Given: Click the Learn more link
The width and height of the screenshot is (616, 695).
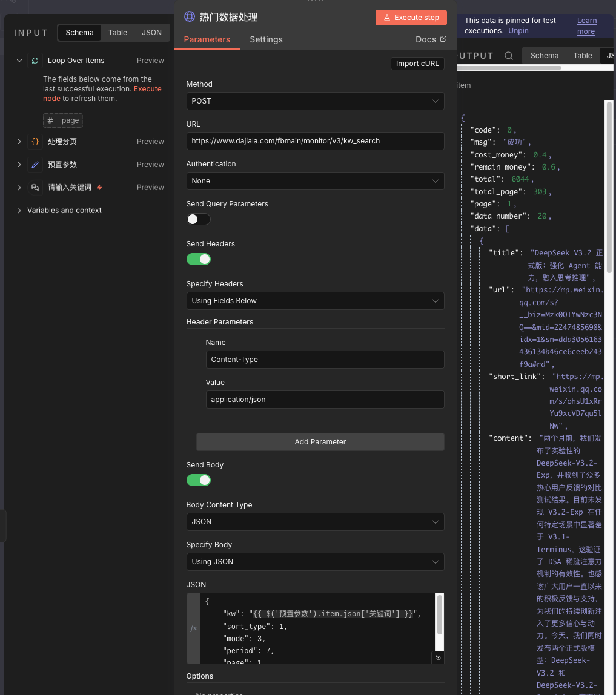Looking at the screenshot, I should 587,25.
